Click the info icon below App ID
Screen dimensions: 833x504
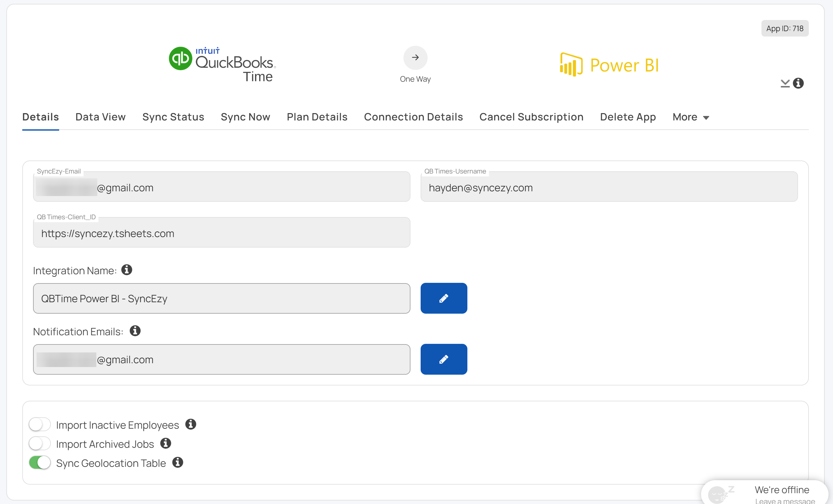[x=798, y=83]
